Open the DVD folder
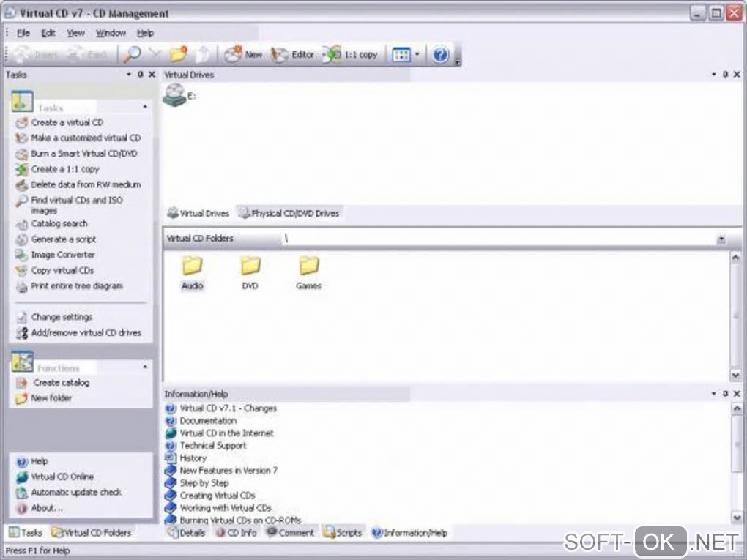The image size is (747, 560). 250,273
